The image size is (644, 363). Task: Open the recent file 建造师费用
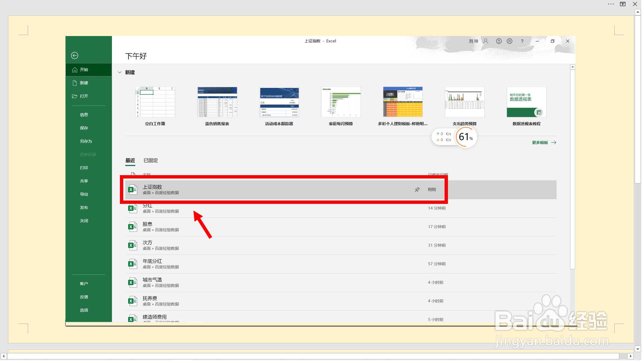342,318
